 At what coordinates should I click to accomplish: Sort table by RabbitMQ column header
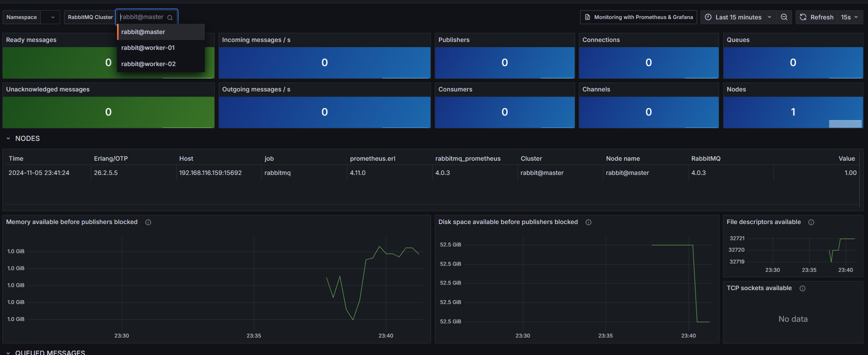[x=706, y=159]
